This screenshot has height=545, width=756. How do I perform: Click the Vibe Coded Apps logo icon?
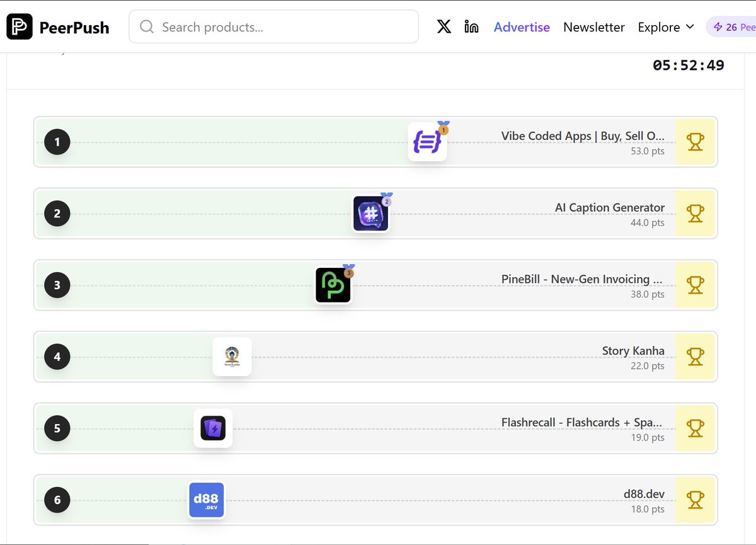427,142
